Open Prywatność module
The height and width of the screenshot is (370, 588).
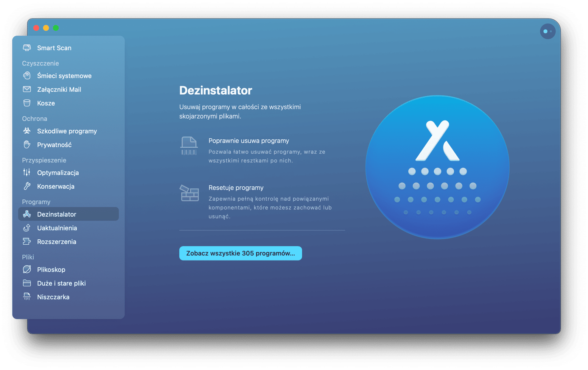tap(68, 145)
